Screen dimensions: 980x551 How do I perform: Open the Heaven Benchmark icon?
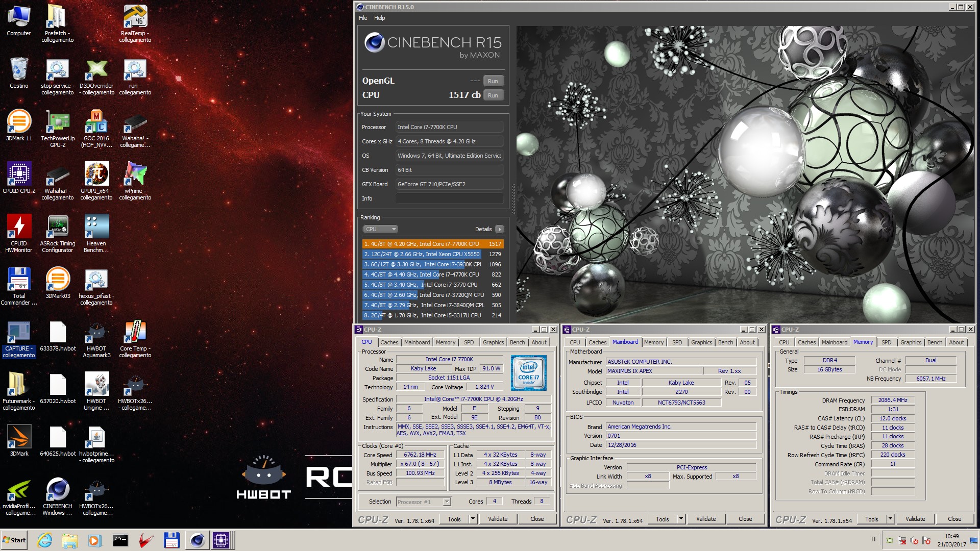(96, 234)
